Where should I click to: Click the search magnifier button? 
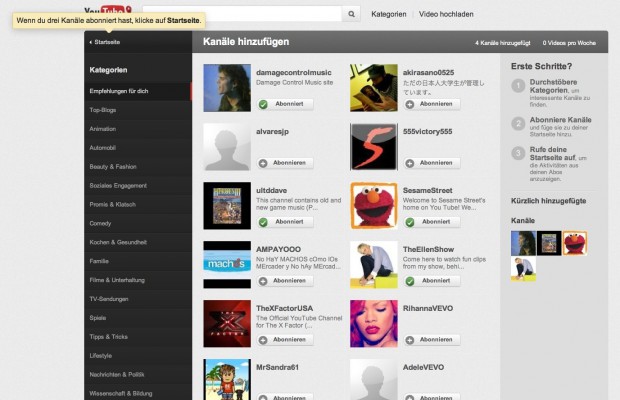click(351, 14)
